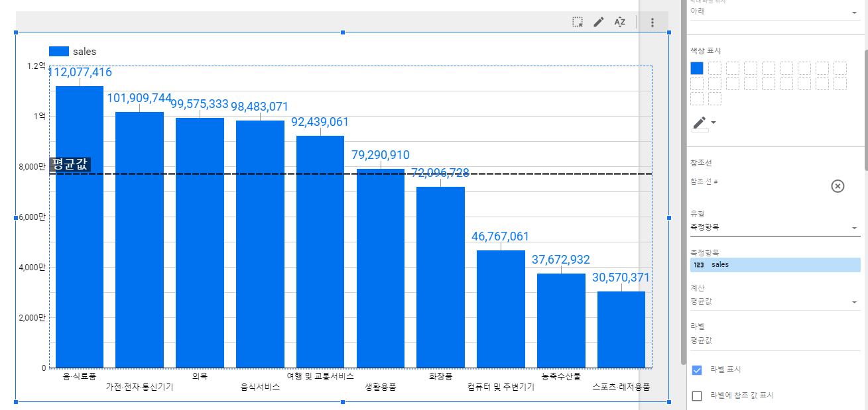Click the 평균값 reference line label on chart
This screenshot has width=868, height=410.
[70, 165]
